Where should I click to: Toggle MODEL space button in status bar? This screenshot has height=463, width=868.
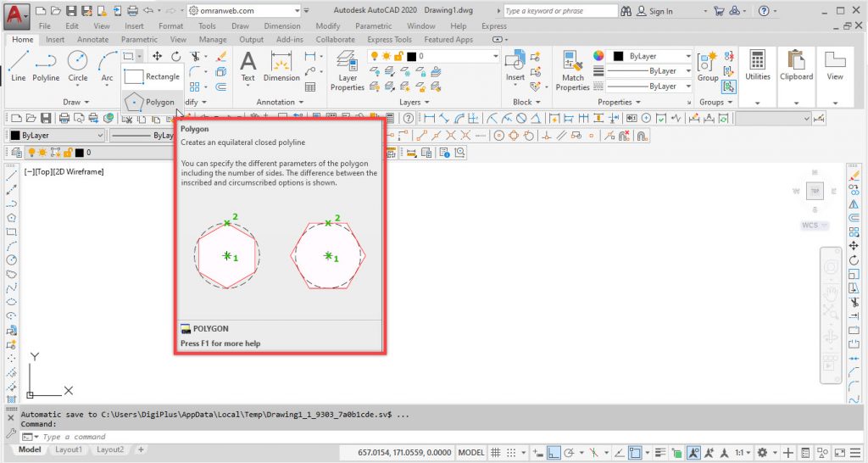click(471, 453)
